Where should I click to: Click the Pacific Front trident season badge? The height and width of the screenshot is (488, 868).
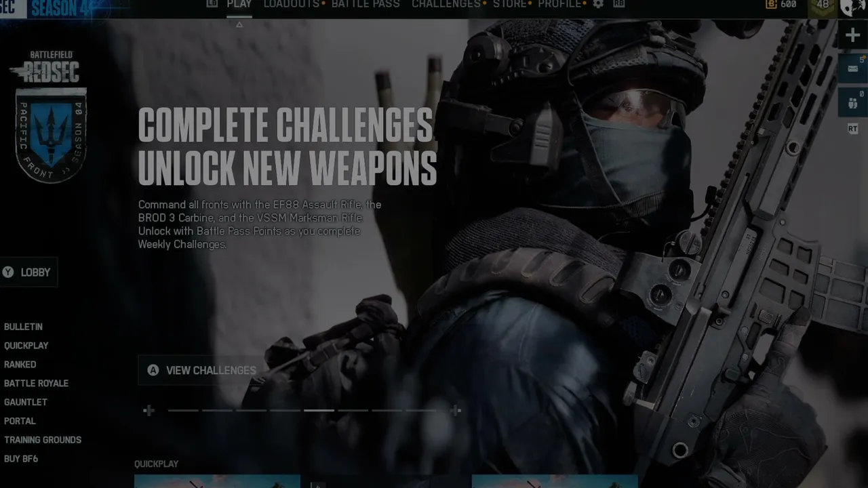pos(51,136)
